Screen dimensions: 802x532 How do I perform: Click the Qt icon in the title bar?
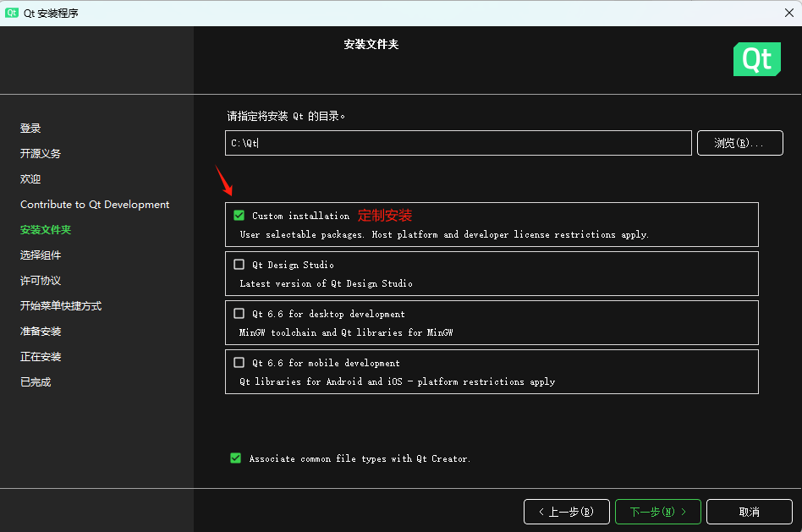point(12,13)
